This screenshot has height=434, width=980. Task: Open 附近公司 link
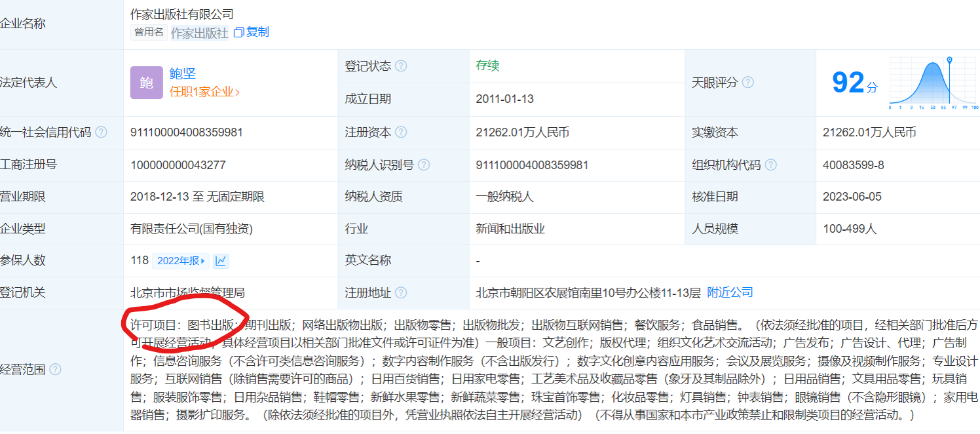(730, 292)
